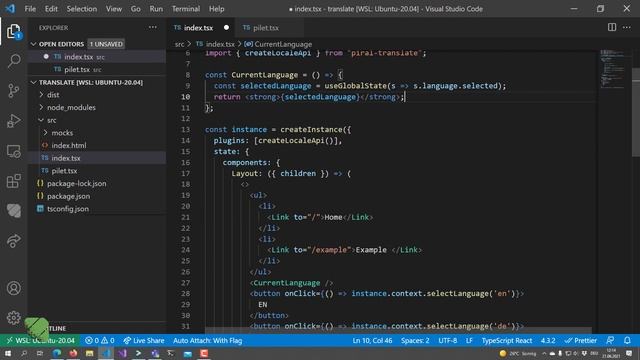
Task: Click TypeScript version 4.3.2 in status bar
Action: pos(548,340)
